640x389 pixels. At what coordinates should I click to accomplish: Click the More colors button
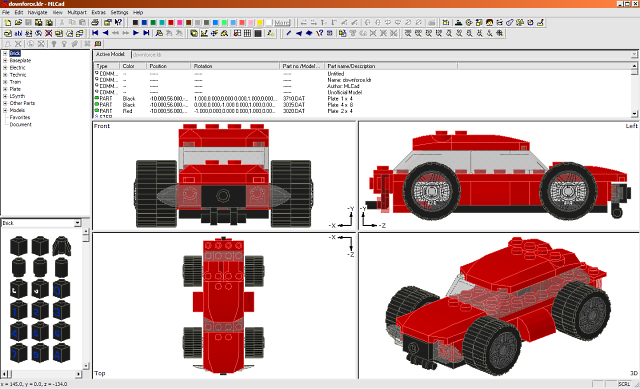point(282,22)
